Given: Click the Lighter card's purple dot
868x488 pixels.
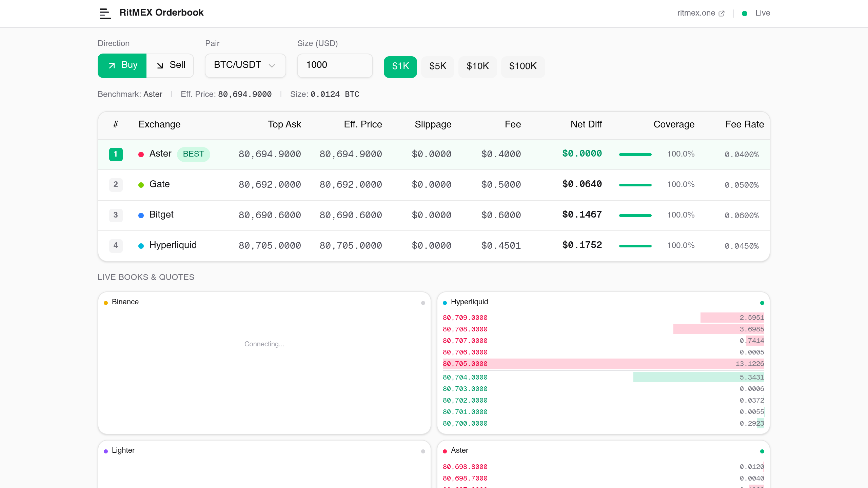Looking at the screenshot, I should [x=106, y=451].
